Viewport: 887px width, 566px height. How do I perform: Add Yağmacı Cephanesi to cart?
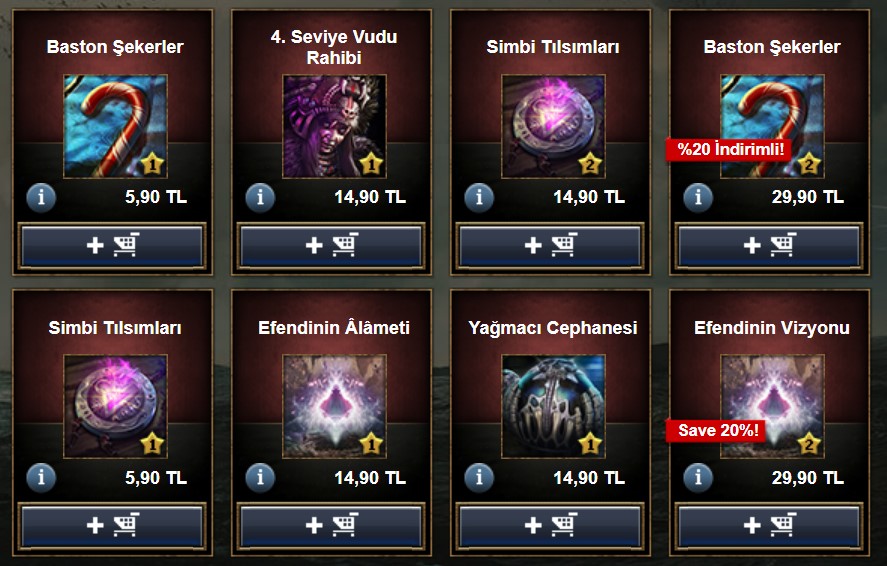[550, 526]
